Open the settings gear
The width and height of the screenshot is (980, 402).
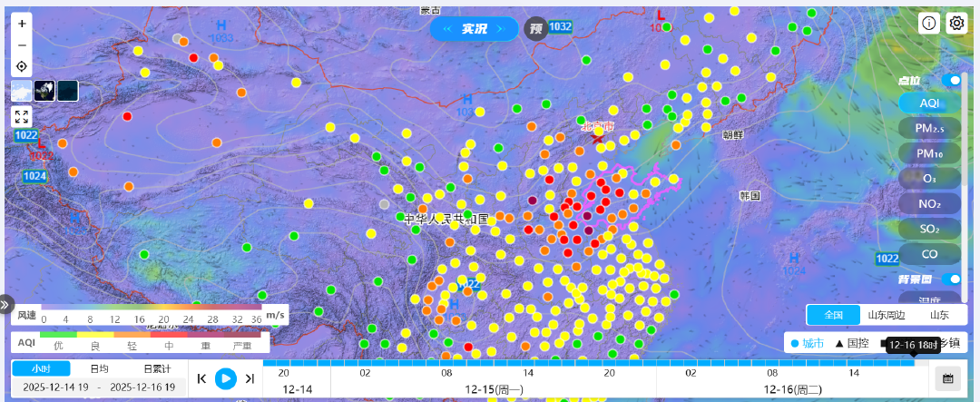point(956,24)
